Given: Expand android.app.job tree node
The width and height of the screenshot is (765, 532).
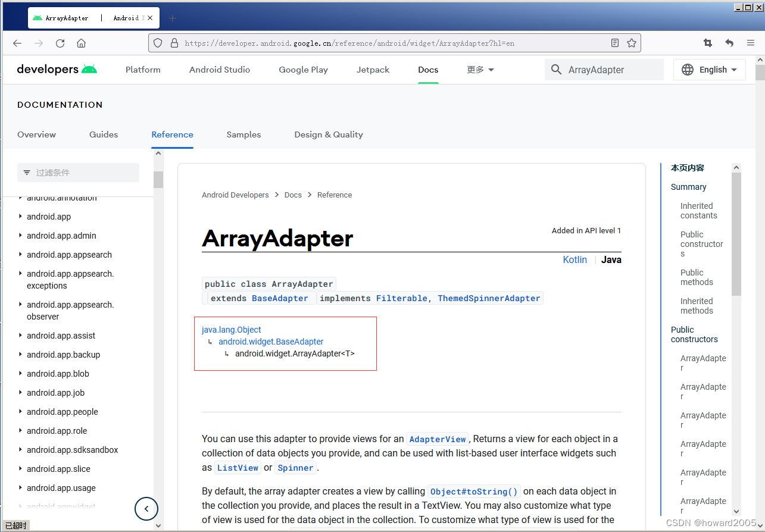Looking at the screenshot, I should (21, 393).
